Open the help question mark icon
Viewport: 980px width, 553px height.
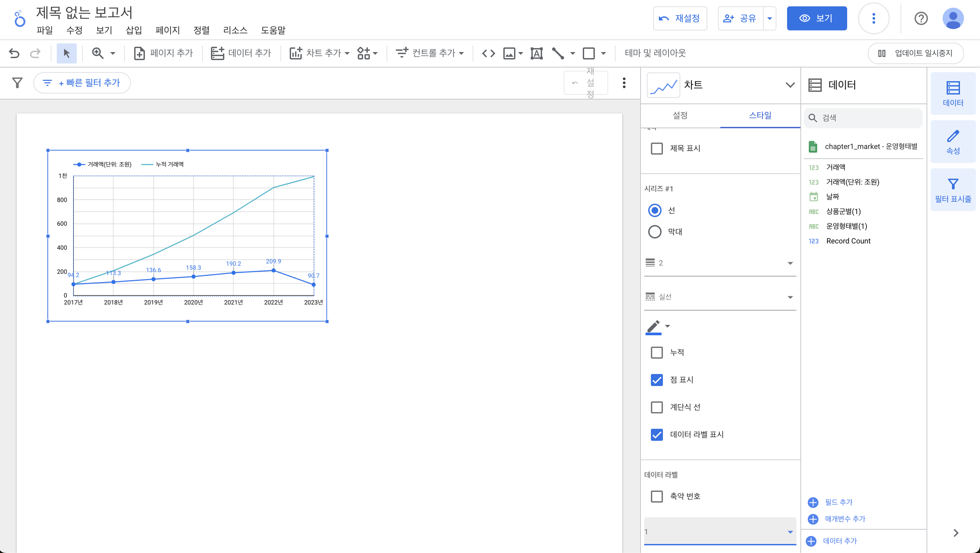coord(921,18)
